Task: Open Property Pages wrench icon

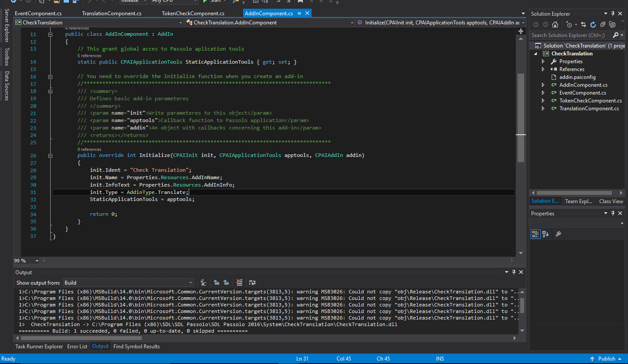Action: [558, 234]
